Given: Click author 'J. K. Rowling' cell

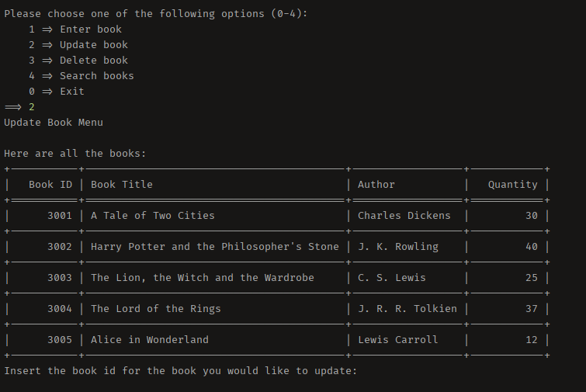Looking at the screenshot, I should 398,247.
